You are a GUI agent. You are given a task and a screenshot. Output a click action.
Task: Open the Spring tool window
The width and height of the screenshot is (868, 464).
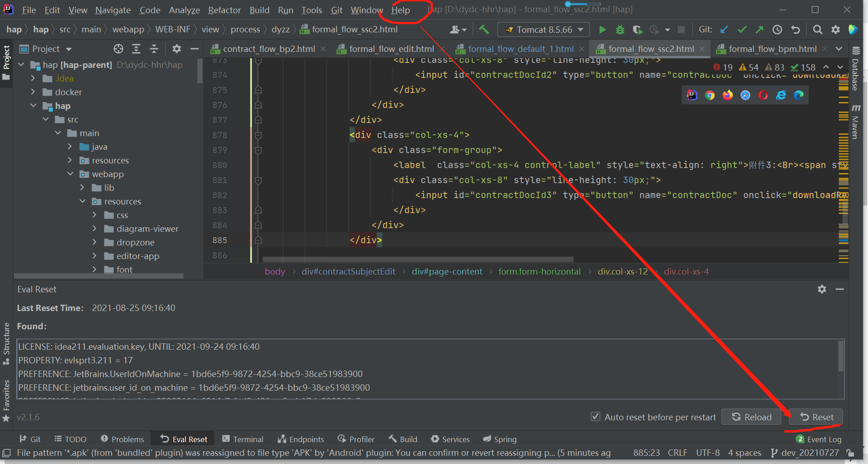click(499, 439)
